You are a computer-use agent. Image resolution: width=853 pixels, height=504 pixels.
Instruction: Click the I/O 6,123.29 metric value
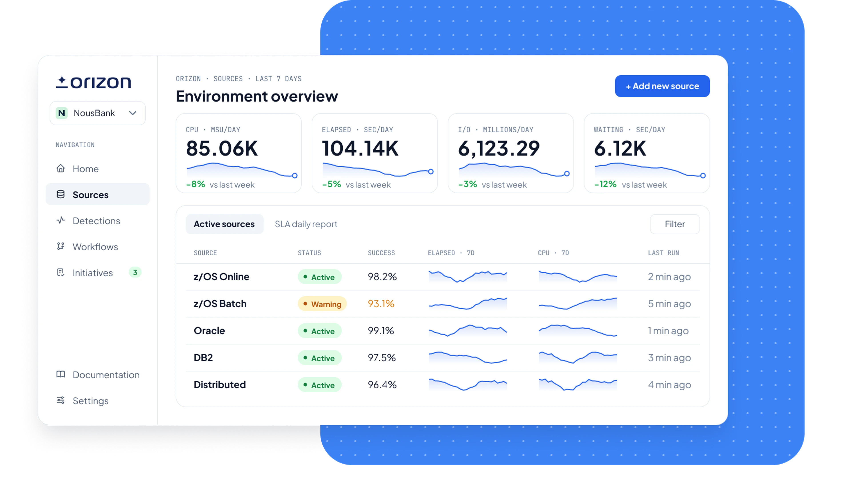pos(499,148)
